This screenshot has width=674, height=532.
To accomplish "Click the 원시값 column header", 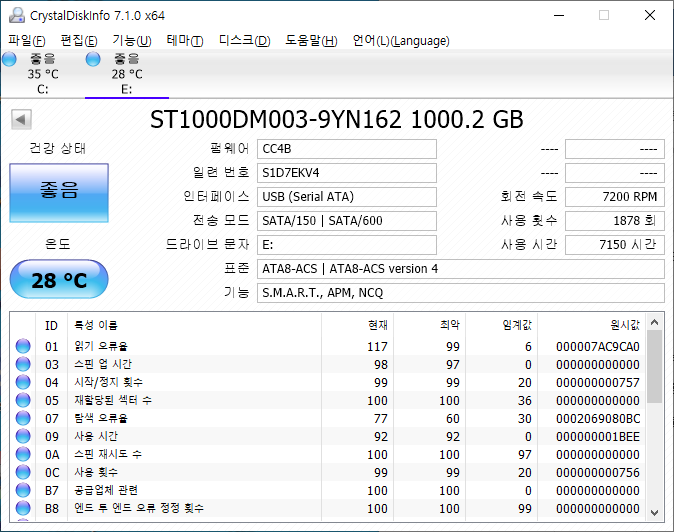I will (591, 325).
